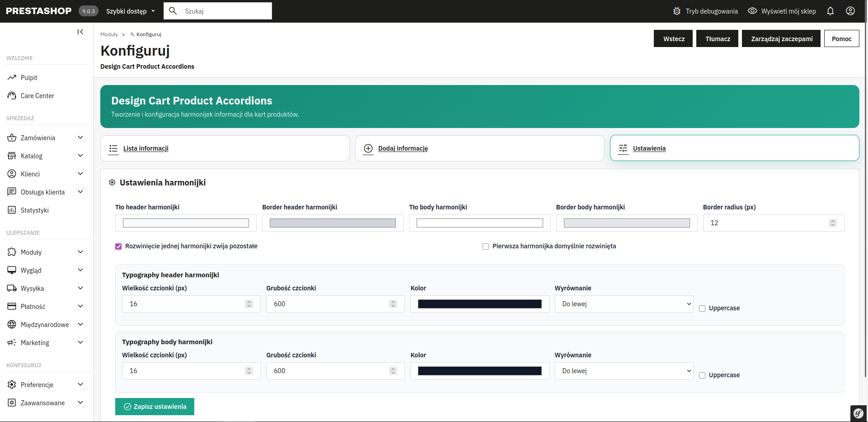This screenshot has width=868, height=422.
Task: Click the Marketing megaphone icon
Action: point(12,342)
